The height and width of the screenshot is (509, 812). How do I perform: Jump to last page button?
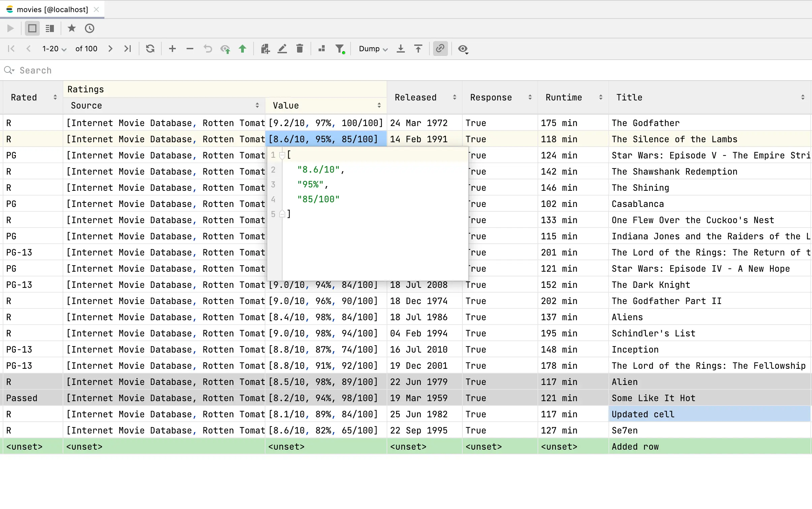[127, 49]
